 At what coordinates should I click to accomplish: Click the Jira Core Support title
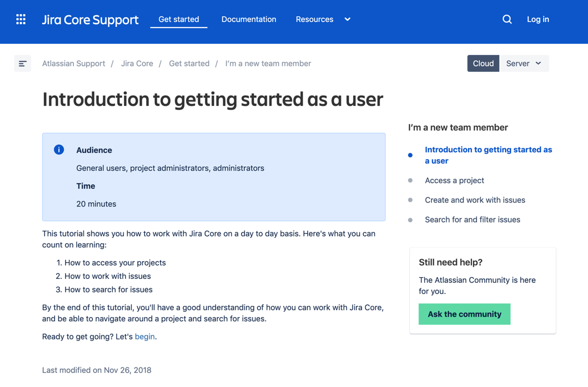tap(90, 20)
